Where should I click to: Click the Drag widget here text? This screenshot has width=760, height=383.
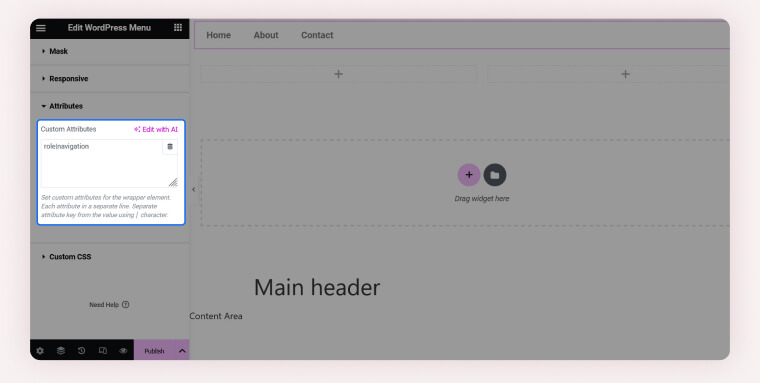point(482,198)
